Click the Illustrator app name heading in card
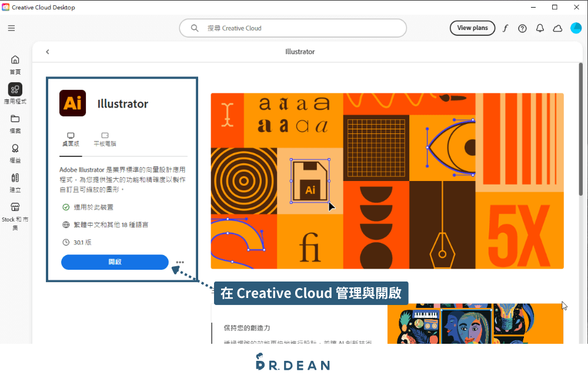This screenshot has height=382, width=588. [123, 104]
